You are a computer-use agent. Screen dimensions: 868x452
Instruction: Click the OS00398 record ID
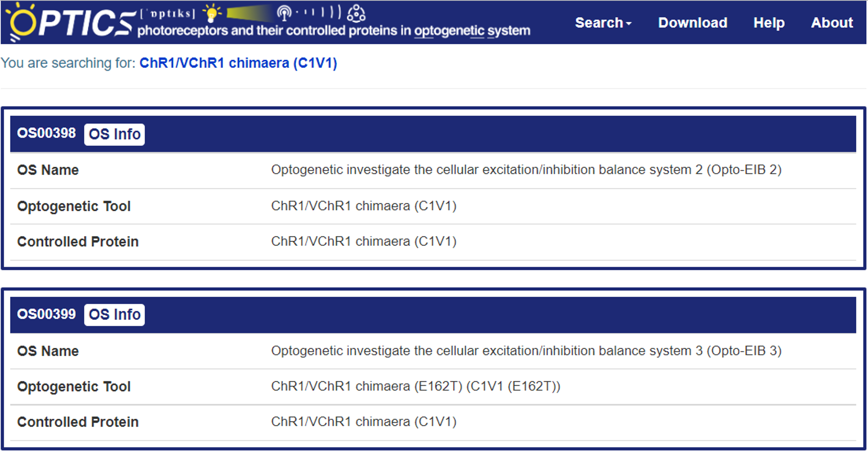click(x=46, y=133)
